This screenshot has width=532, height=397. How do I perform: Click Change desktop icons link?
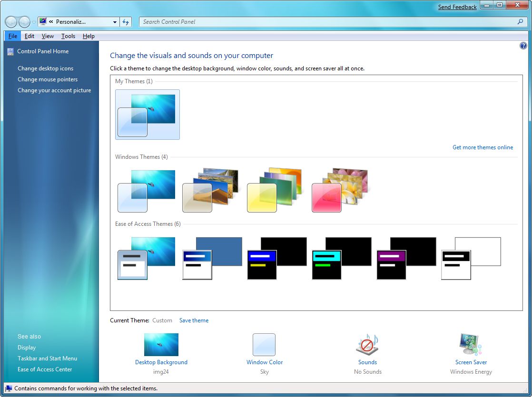46,68
